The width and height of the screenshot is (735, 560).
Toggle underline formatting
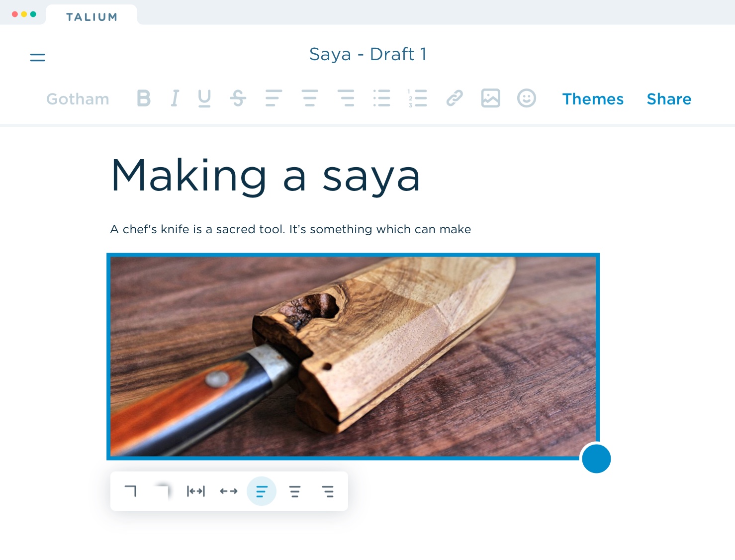(204, 98)
